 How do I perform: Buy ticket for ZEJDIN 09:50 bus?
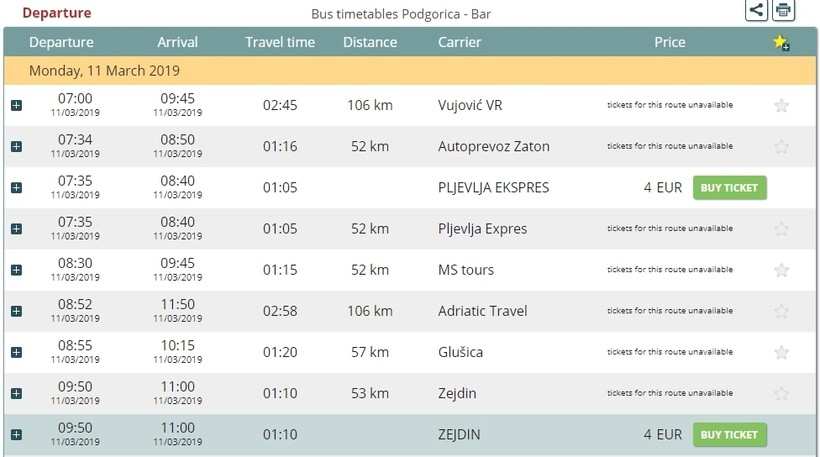729,435
